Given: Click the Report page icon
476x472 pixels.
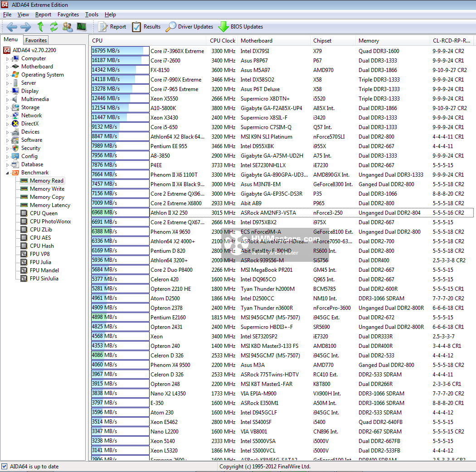Looking at the screenshot, I should pos(102,27).
